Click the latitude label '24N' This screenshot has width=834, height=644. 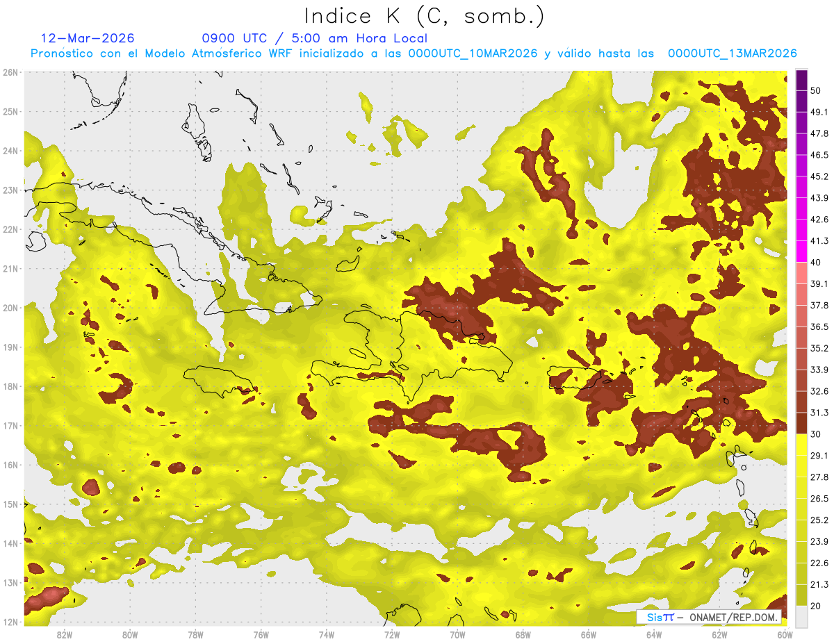pos(10,151)
